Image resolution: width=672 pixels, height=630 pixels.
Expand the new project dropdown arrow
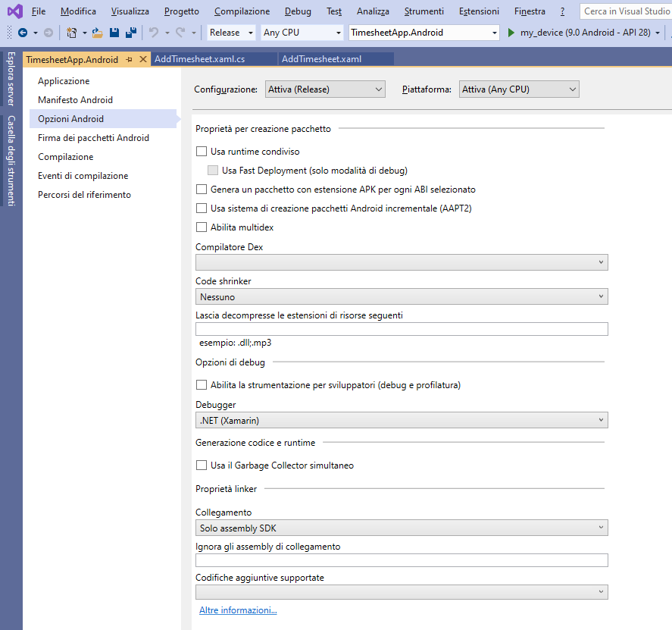click(84, 33)
